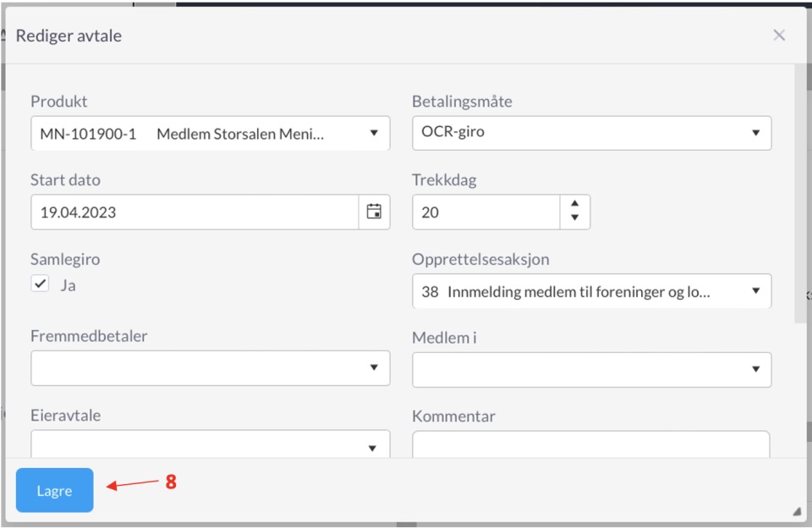Decrease Trekkdag value with down arrow
The height and width of the screenshot is (529, 812).
pyautogui.click(x=575, y=218)
